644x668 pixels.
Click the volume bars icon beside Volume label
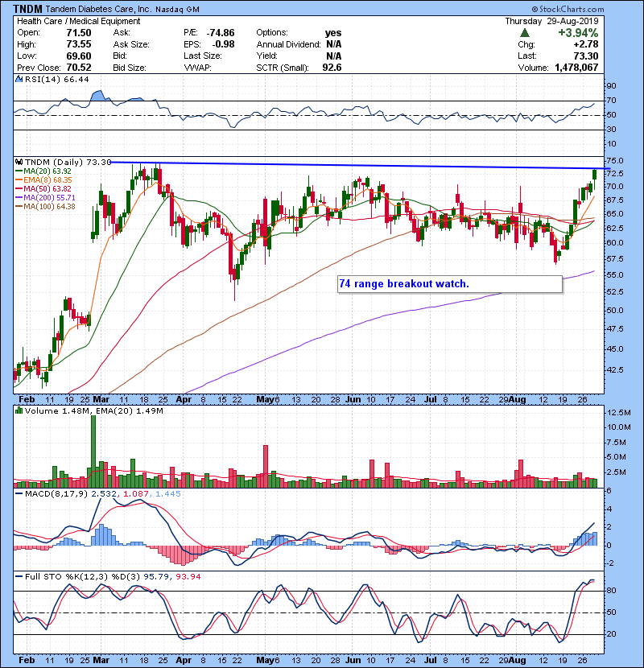point(19,410)
